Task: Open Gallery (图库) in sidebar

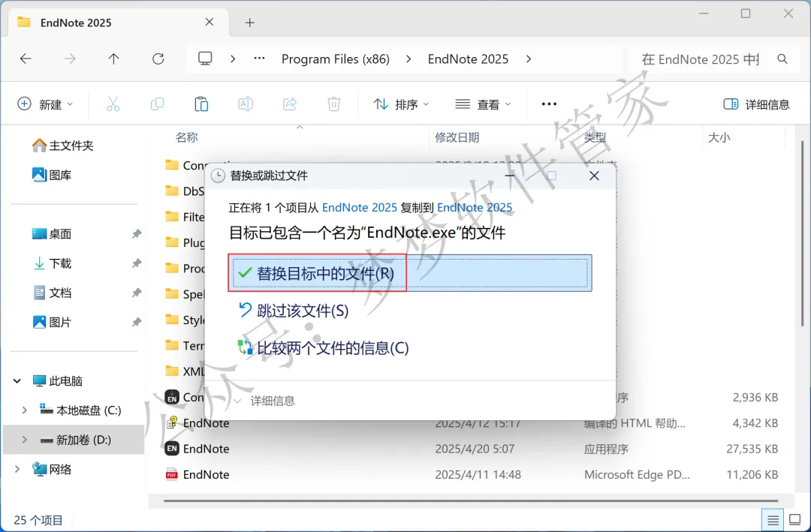Action: [52, 176]
